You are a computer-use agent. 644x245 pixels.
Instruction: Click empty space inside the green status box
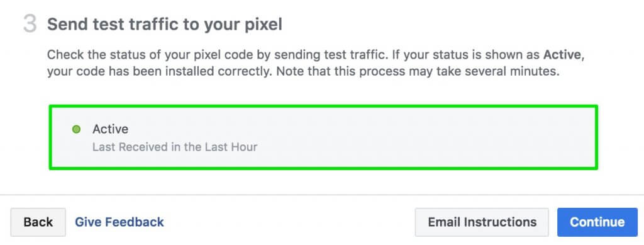pos(411,138)
